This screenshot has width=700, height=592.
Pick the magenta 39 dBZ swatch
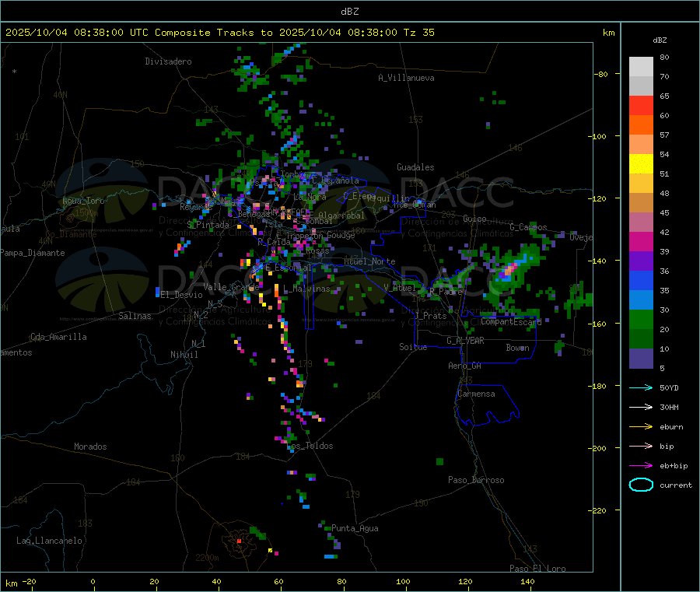[x=641, y=241]
